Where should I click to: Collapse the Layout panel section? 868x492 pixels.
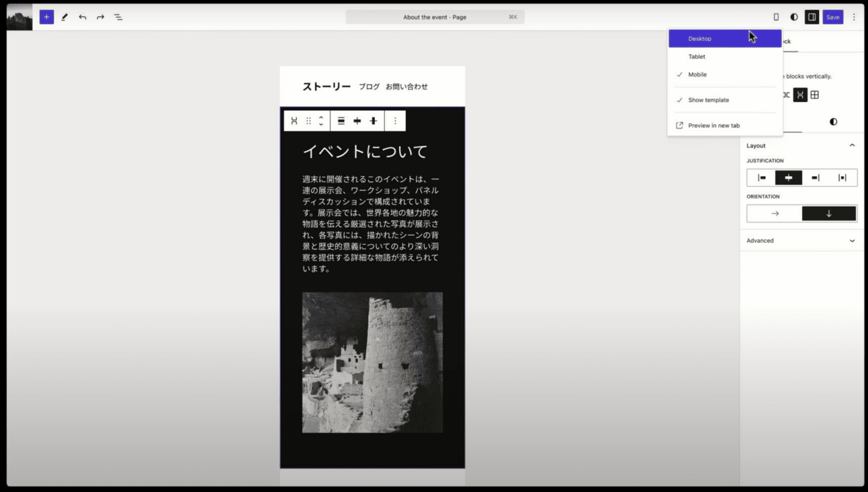[801, 145]
